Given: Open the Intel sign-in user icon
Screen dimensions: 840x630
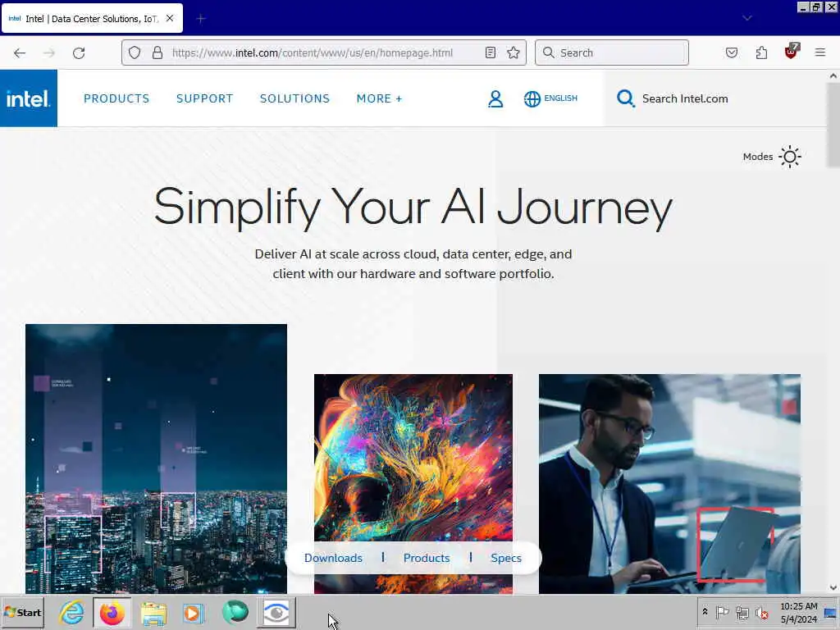Looking at the screenshot, I should click(x=495, y=98).
